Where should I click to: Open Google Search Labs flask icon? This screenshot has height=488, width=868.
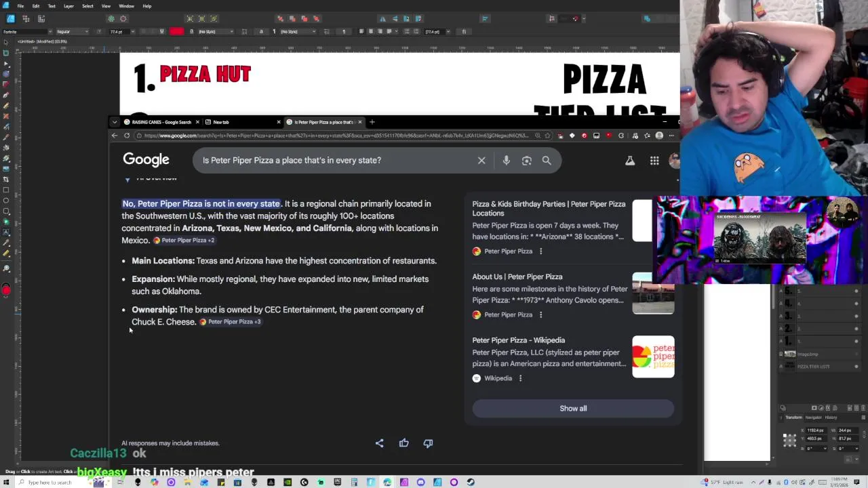tap(630, 161)
